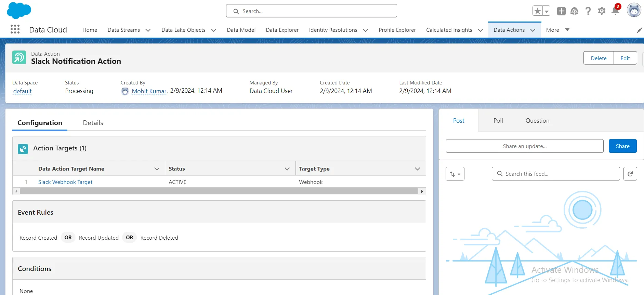Open the Salesforce Help question mark
Image resolution: width=644 pixels, height=295 pixels.
pyautogui.click(x=588, y=11)
